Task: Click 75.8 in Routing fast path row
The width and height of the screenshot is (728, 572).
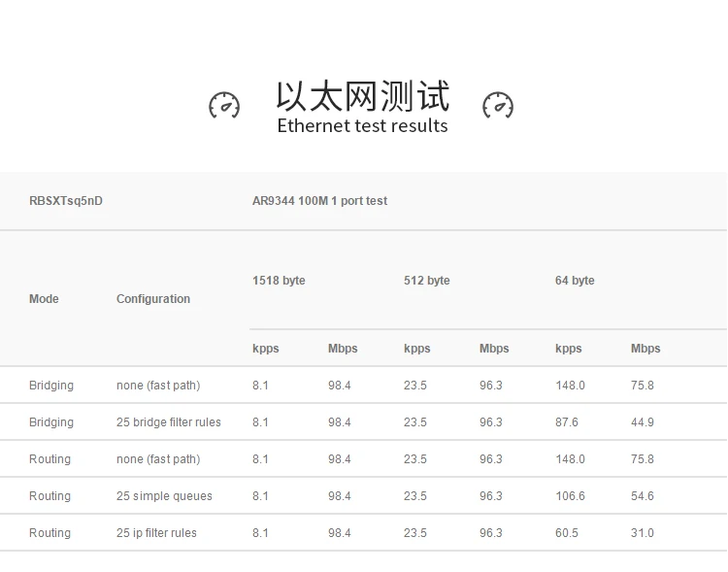Action: click(x=643, y=459)
